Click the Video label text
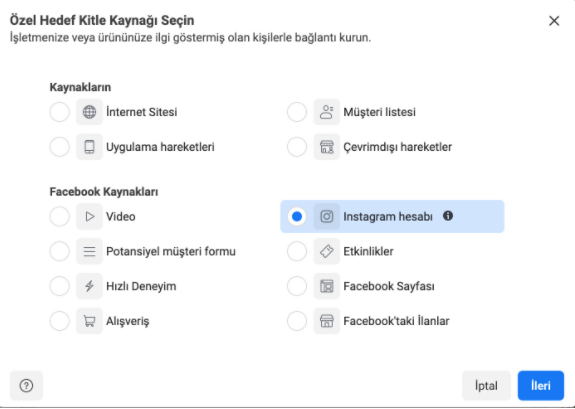The width and height of the screenshot is (575, 409). click(121, 216)
